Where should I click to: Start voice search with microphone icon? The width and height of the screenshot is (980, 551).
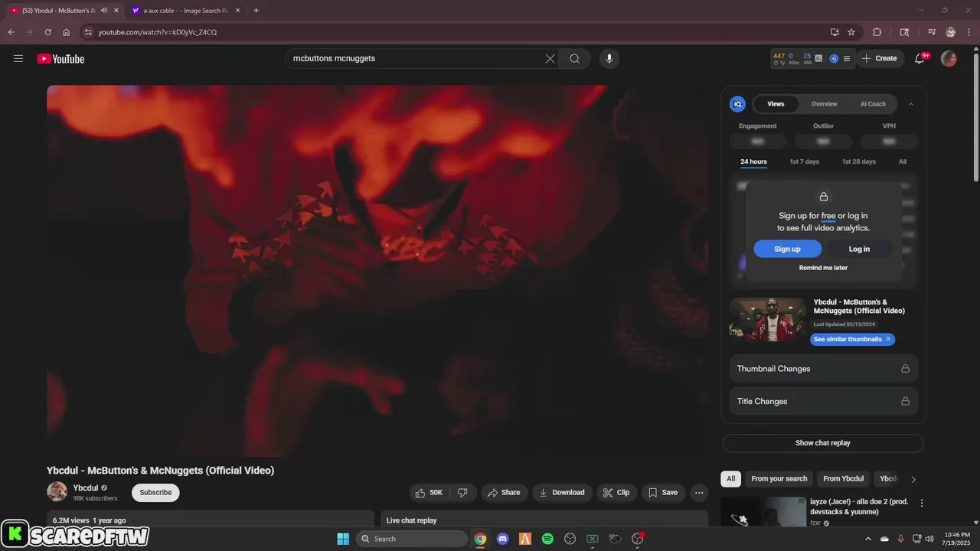[x=609, y=58]
